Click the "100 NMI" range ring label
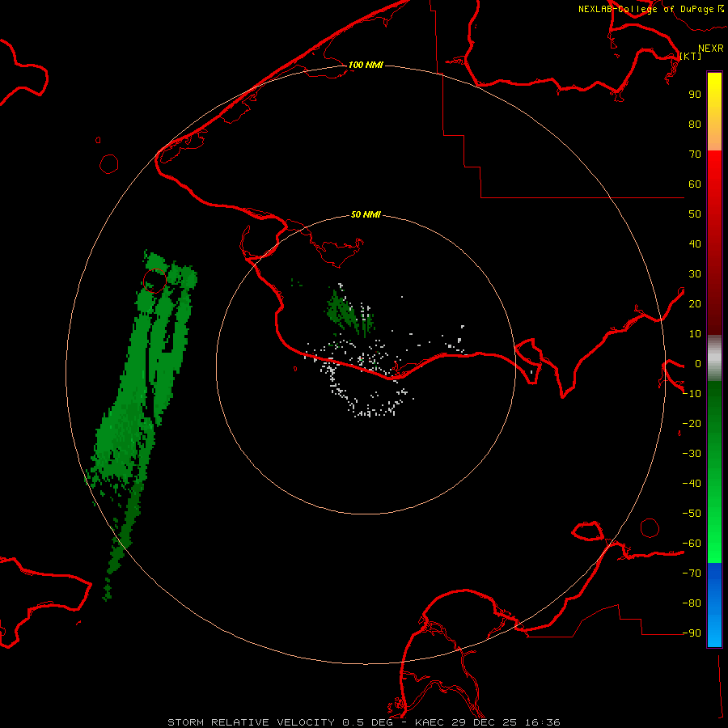The image size is (728, 728). (366, 65)
